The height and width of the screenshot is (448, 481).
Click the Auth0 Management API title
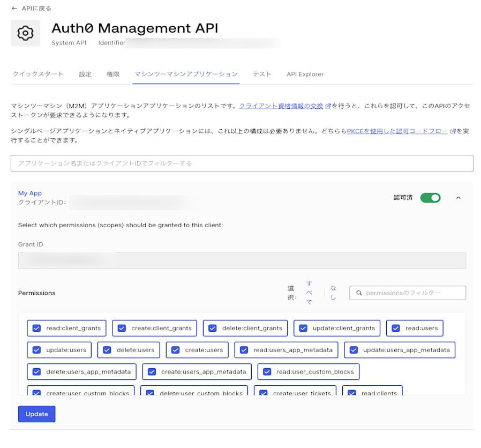click(134, 28)
